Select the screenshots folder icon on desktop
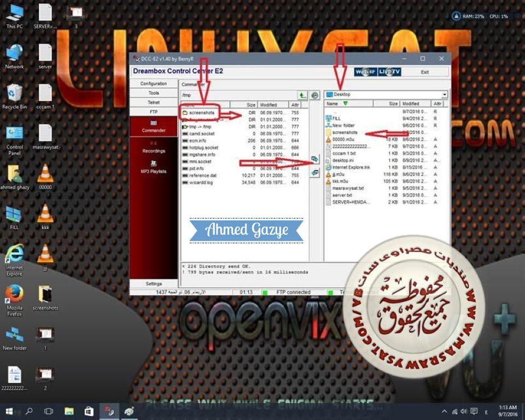 tap(45, 298)
